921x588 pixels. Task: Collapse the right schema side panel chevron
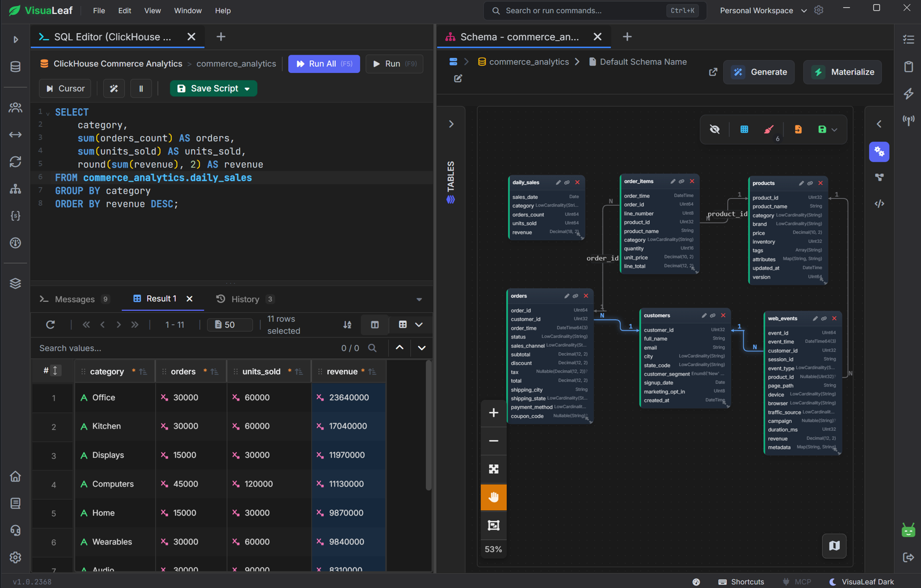pyautogui.click(x=879, y=124)
